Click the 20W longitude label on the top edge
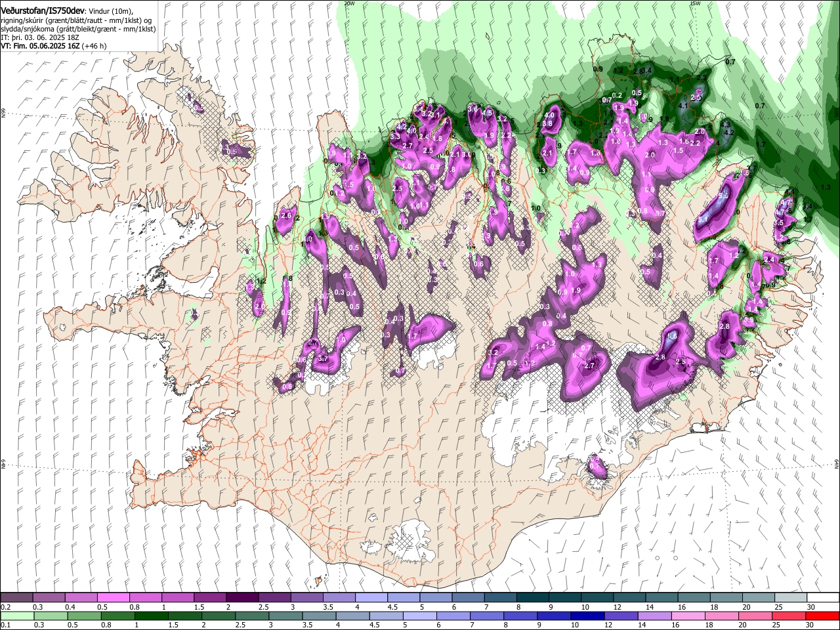Image resolution: width=840 pixels, height=630 pixels. 350,3
